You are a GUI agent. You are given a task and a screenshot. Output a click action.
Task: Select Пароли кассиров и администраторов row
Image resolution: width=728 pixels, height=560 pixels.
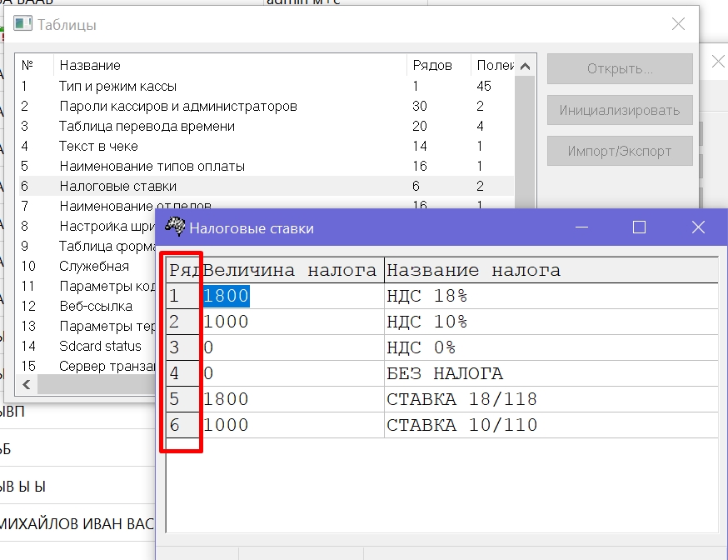266,106
